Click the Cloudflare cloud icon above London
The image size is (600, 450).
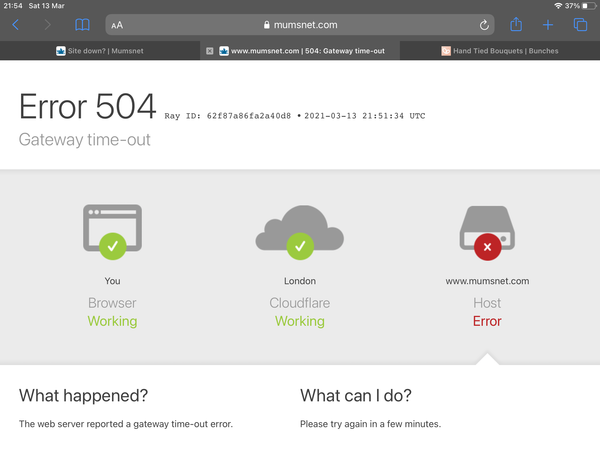(300, 232)
